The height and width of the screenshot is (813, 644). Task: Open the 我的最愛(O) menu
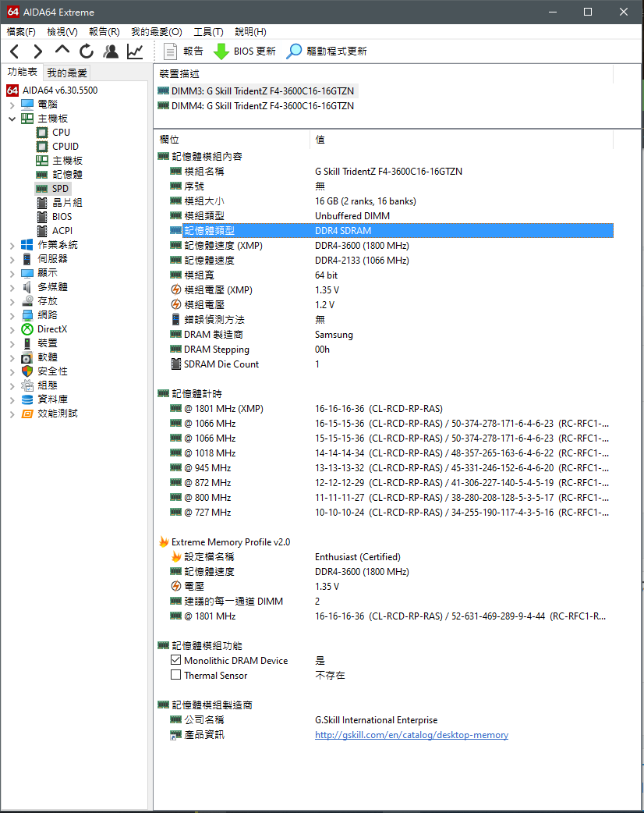click(x=157, y=32)
